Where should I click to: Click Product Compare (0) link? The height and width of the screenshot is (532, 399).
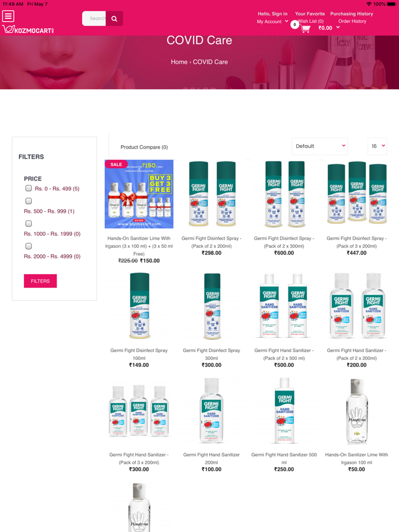click(144, 147)
